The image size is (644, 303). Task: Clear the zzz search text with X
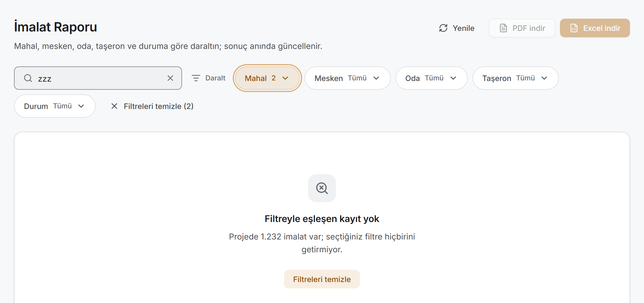[x=170, y=78]
